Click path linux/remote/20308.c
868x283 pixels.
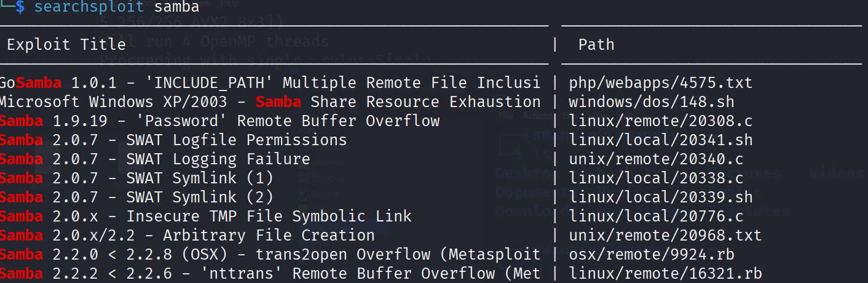pos(660,121)
